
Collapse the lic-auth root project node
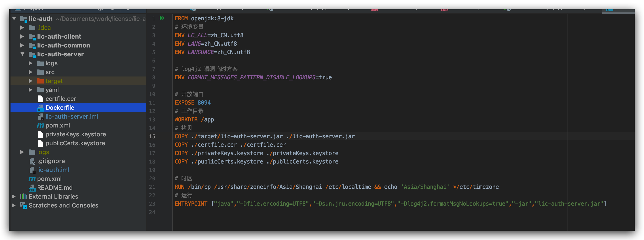pyautogui.click(x=14, y=18)
